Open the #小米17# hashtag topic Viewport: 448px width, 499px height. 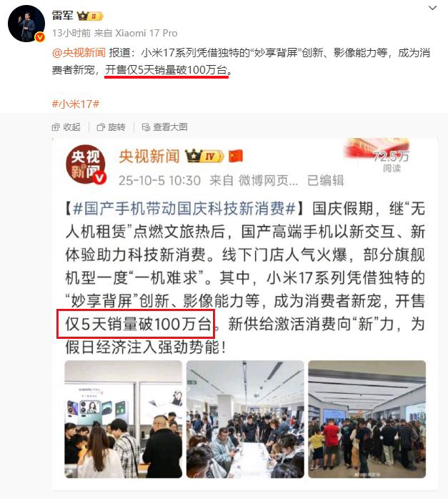76,104
